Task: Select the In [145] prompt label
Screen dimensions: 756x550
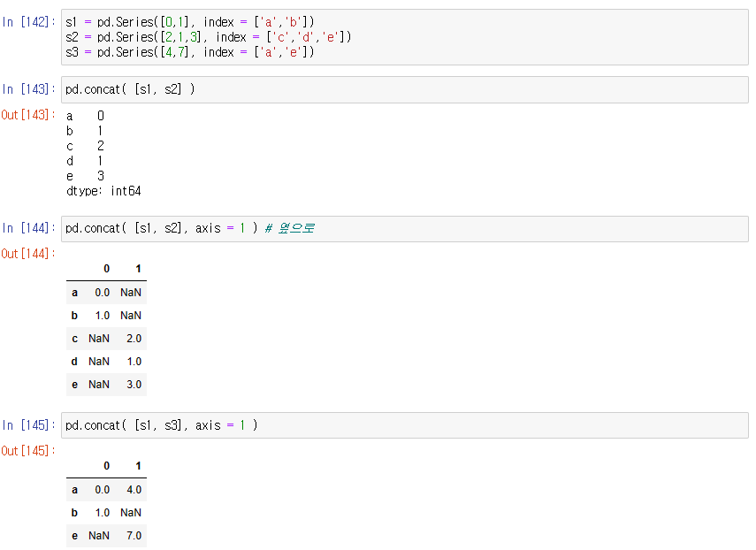Action: pos(28,425)
